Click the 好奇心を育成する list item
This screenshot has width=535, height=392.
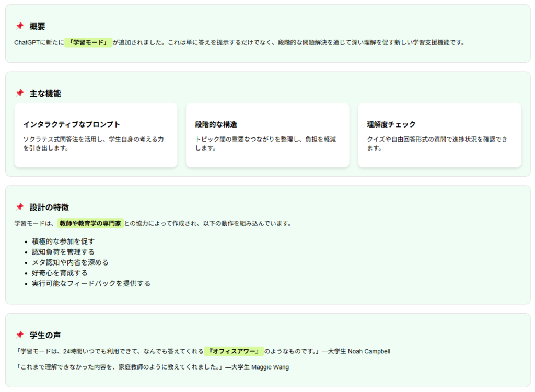coord(60,273)
